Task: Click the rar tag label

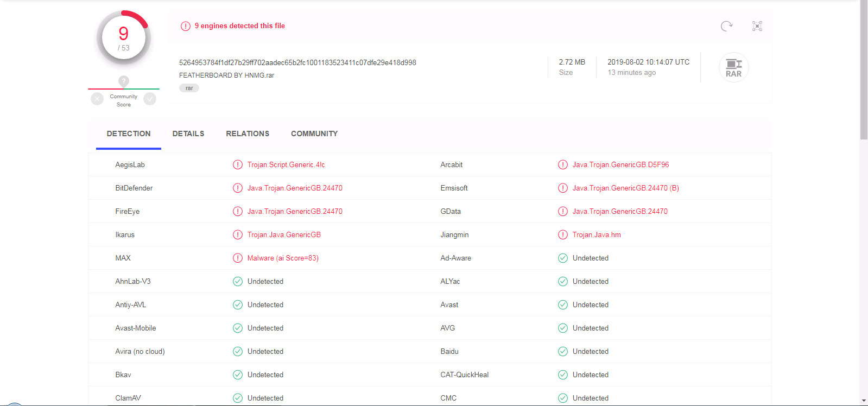Action: coord(189,88)
